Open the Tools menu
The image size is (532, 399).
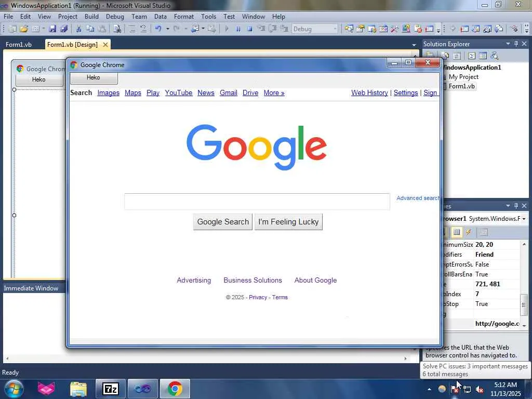208,16
